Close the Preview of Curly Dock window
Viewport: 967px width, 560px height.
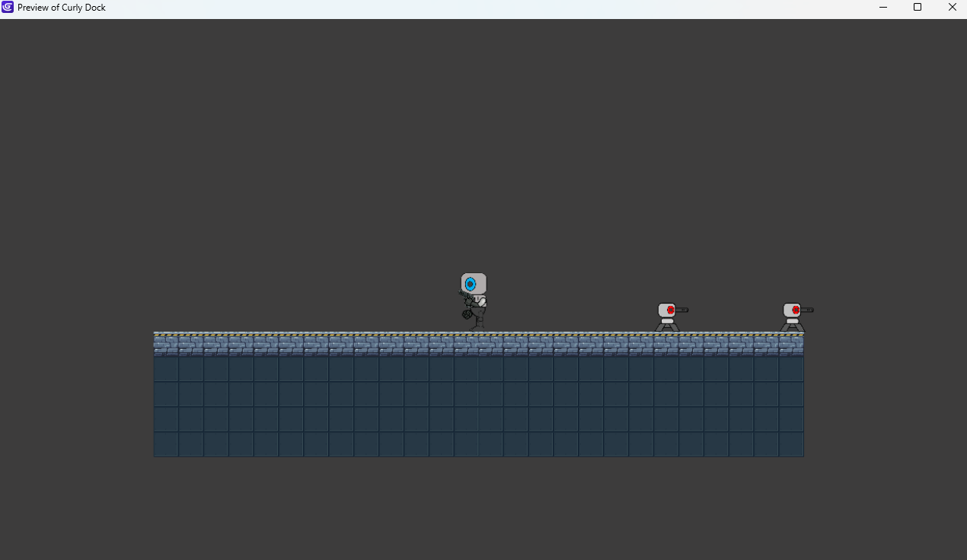[952, 8]
